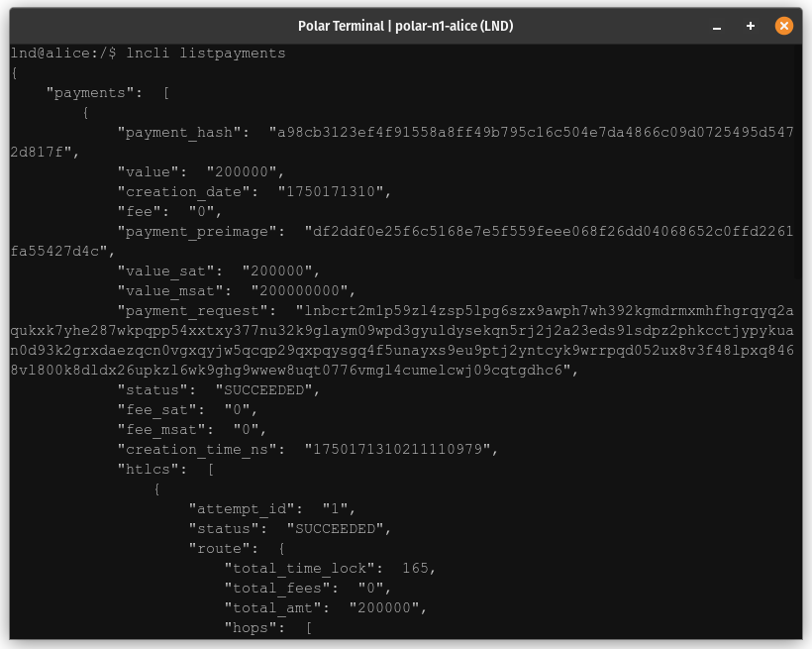Close the terminal via the orange X icon
This screenshot has width=812, height=649.
(784, 26)
